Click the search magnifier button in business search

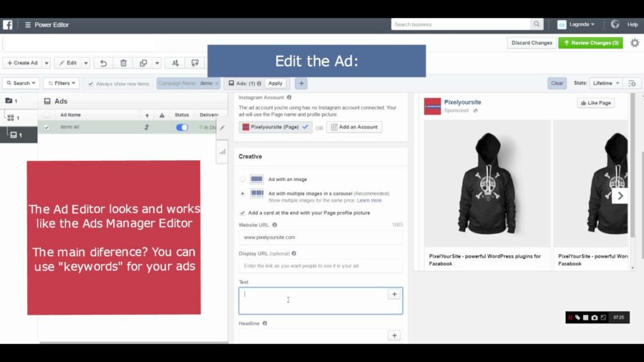(537, 25)
